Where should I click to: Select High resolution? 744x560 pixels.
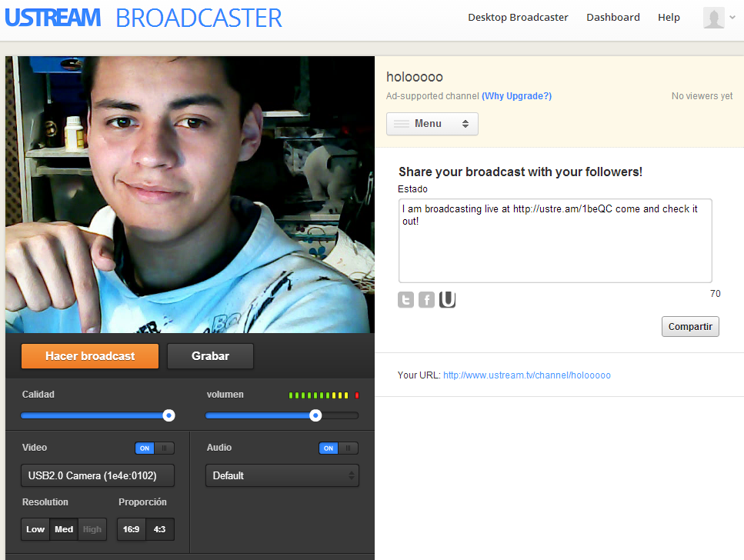point(92,529)
